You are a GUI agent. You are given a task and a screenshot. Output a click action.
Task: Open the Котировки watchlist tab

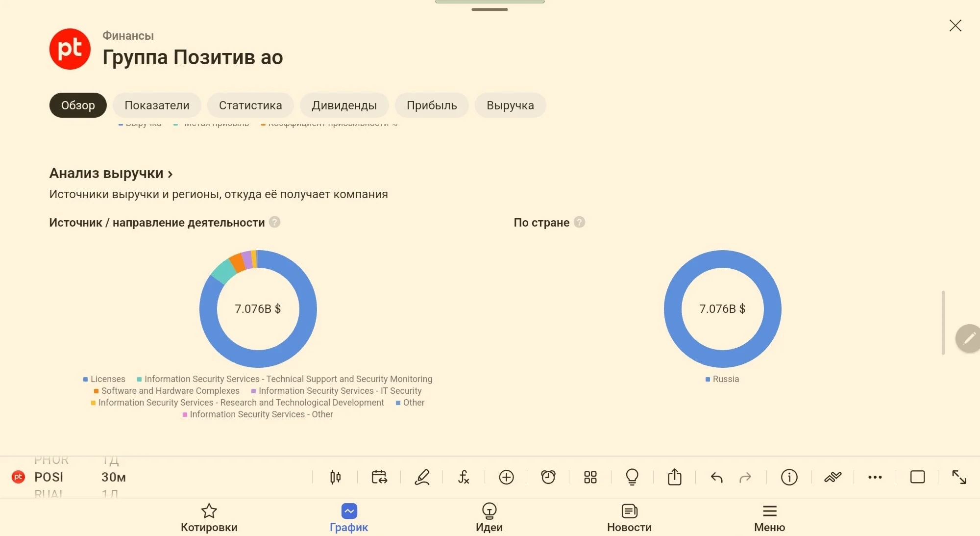tap(209, 518)
